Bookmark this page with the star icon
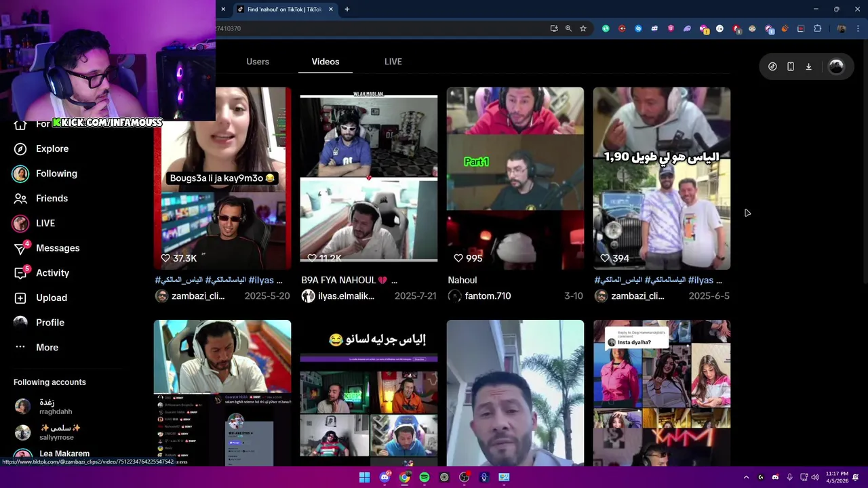The image size is (868, 488). tap(583, 28)
